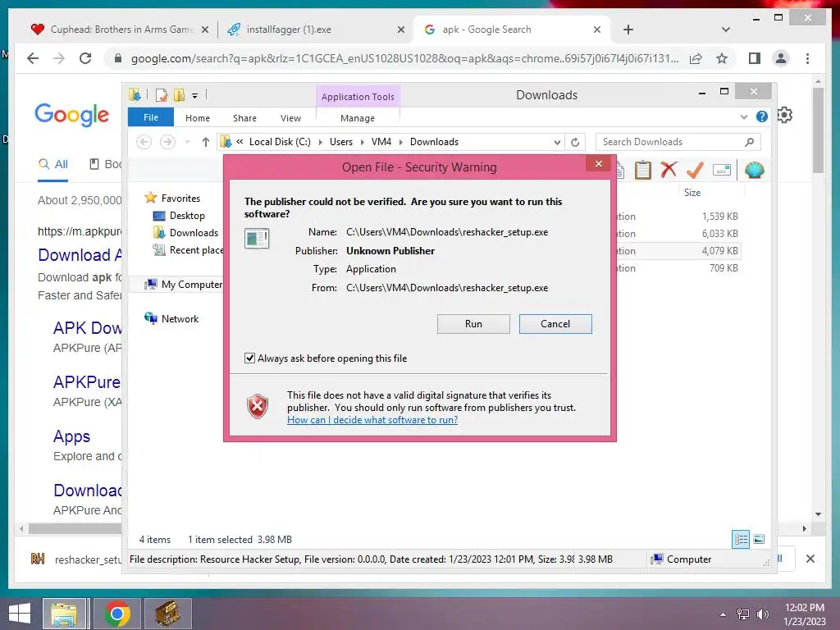Viewport: 840px width, 630px height.
Task: Switch to the View ribbon tab
Action: click(290, 118)
